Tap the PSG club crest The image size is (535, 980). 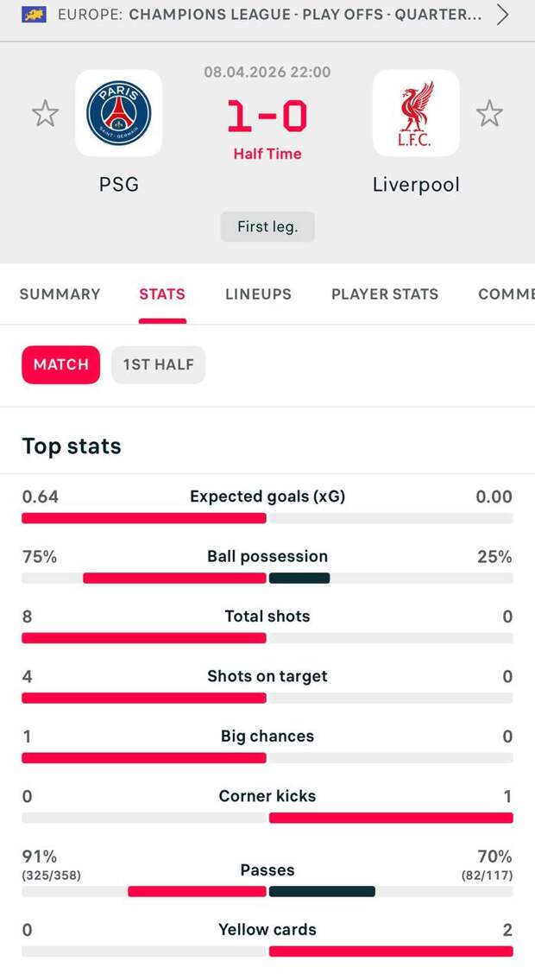pos(119,113)
